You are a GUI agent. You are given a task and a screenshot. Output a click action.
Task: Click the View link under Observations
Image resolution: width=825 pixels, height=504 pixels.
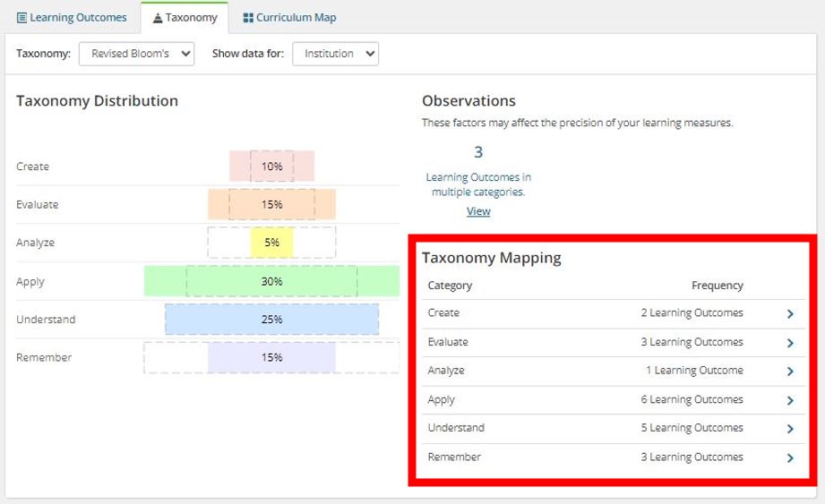point(478,211)
